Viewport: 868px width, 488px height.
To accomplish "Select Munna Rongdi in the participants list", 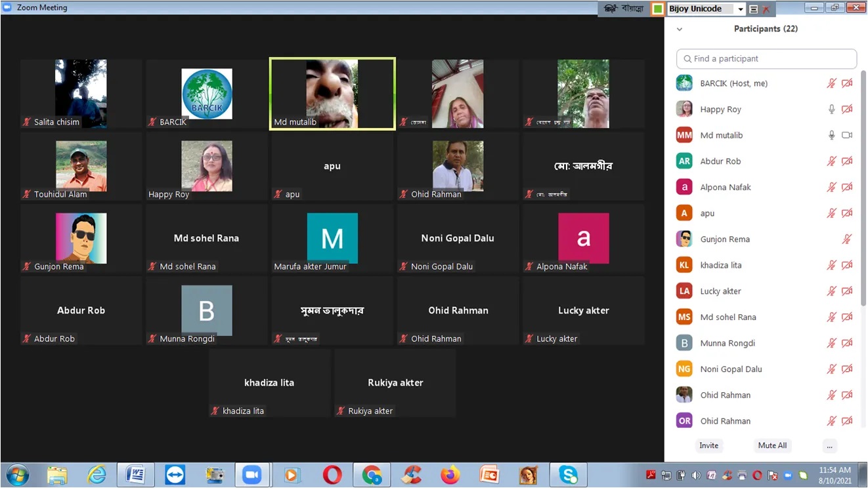I will coord(764,343).
